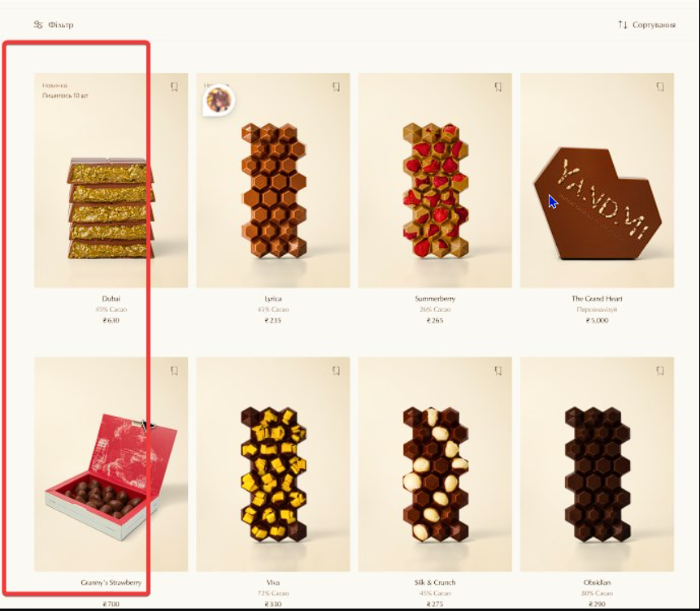
Task: Bookmark the Silk & Crunch bar
Action: pyautogui.click(x=498, y=370)
